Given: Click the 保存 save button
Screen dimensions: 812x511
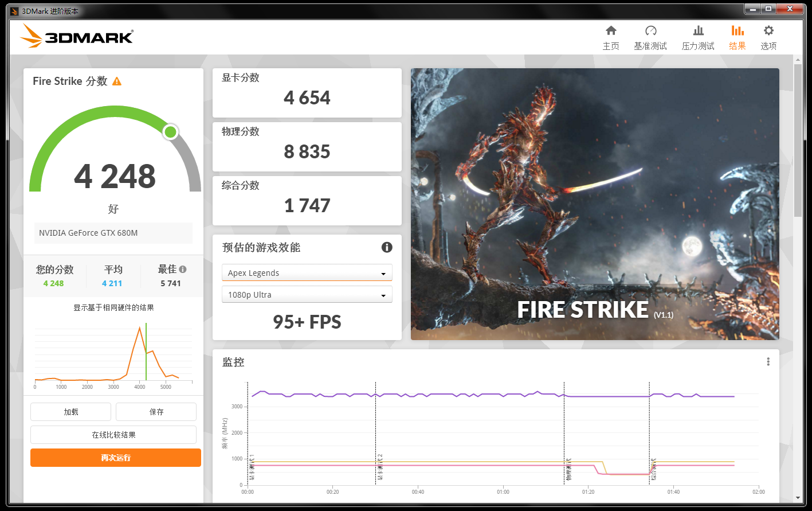Looking at the screenshot, I should [156, 412].
